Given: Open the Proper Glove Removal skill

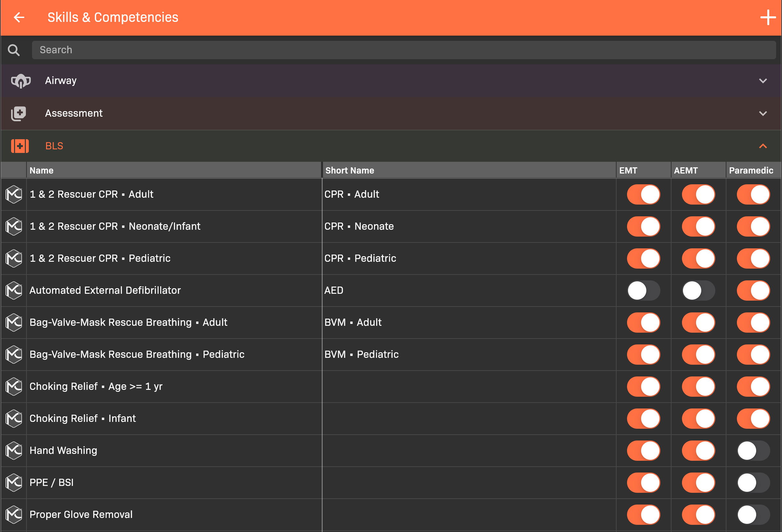Looking at the screenshot, I should tap(81, 514).
